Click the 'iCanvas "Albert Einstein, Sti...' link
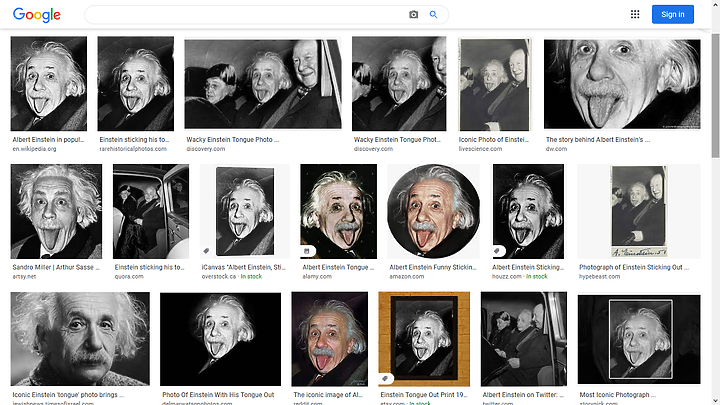 (x=243, y=267)
